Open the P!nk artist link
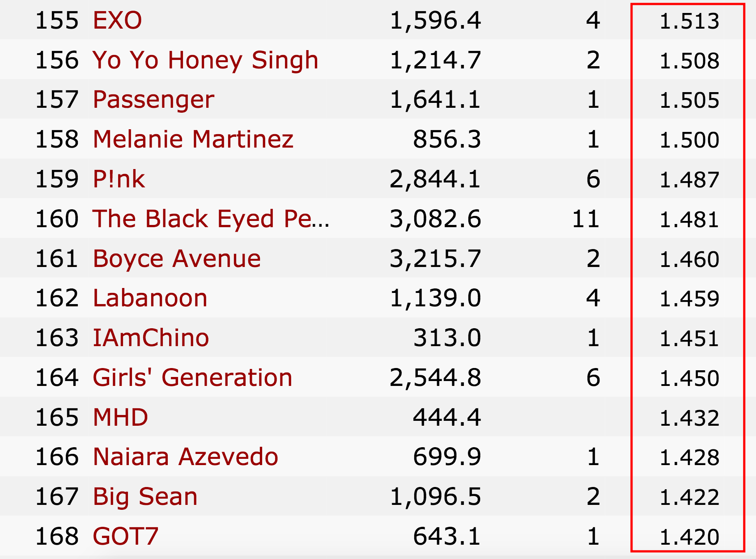 click(119, 179)
